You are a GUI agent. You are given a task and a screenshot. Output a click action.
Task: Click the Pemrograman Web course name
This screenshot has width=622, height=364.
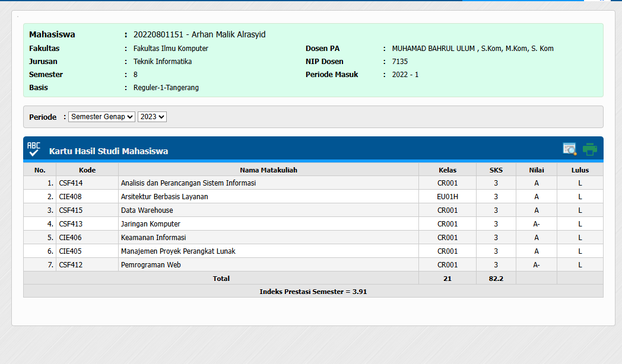click(x=151, y=265)
